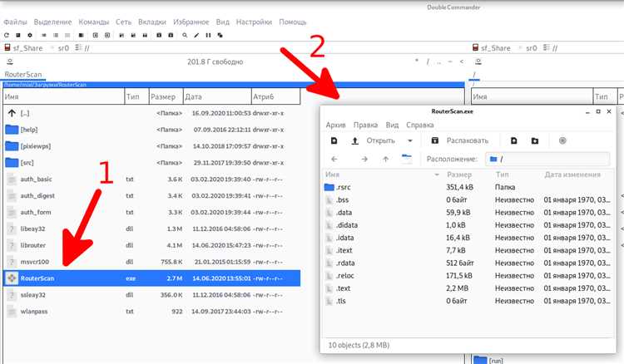Click the refresh icon in Double Commander toolbar
This screenshot has width=624, height=364.
7,35
